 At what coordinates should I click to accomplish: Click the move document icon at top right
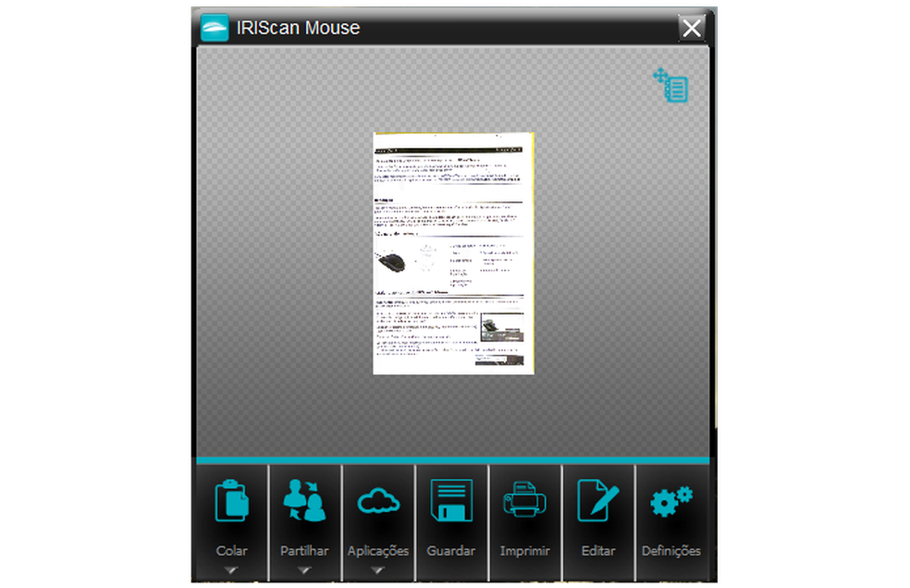(670, 85)
